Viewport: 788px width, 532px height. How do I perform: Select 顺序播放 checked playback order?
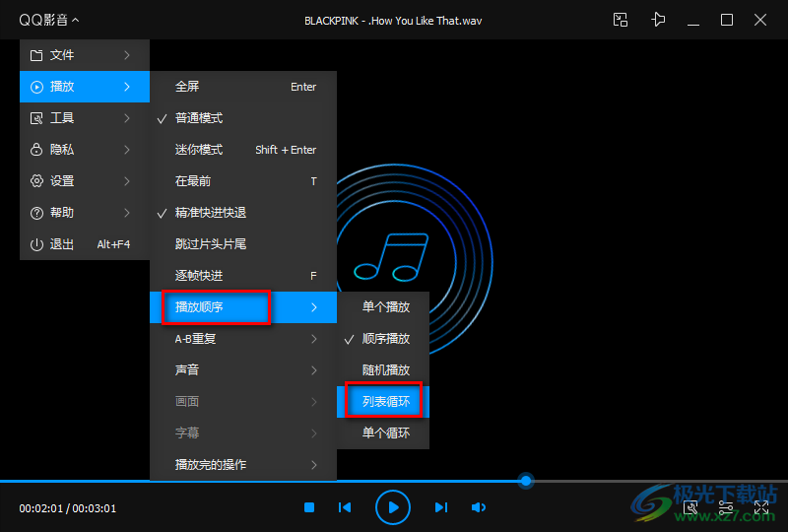click(383, 339)
